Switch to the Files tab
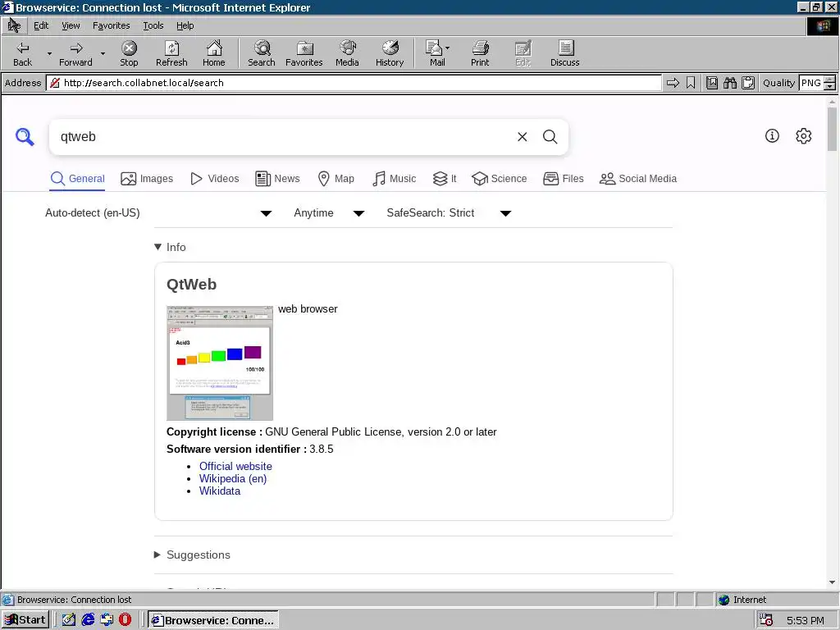This screenshot has height=630, width=840. [563, 178]
